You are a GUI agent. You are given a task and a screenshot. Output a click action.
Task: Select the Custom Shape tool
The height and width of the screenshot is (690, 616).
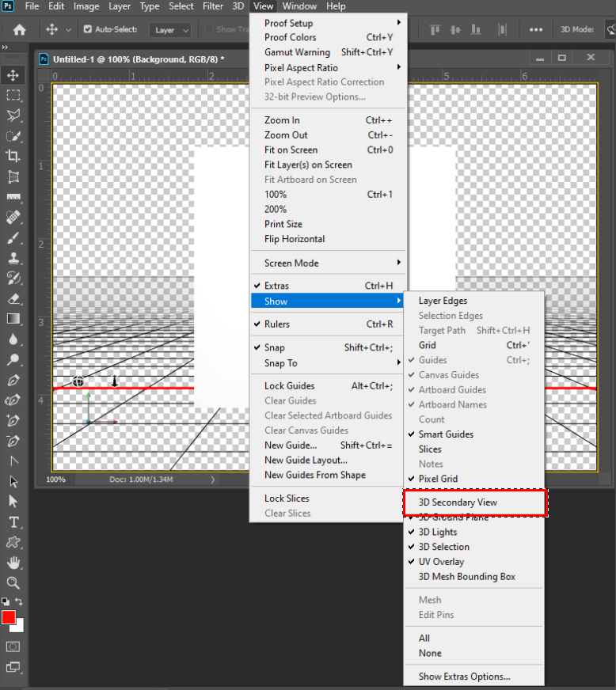tap(13, 543)
